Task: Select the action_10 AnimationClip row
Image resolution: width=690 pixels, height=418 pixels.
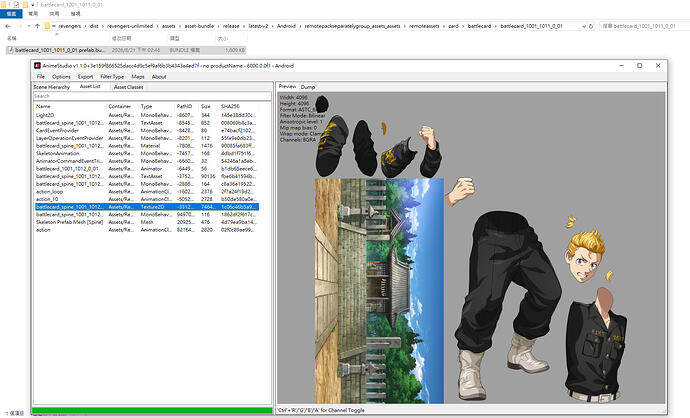Action: pyautogui.click(x=147, y=199)
